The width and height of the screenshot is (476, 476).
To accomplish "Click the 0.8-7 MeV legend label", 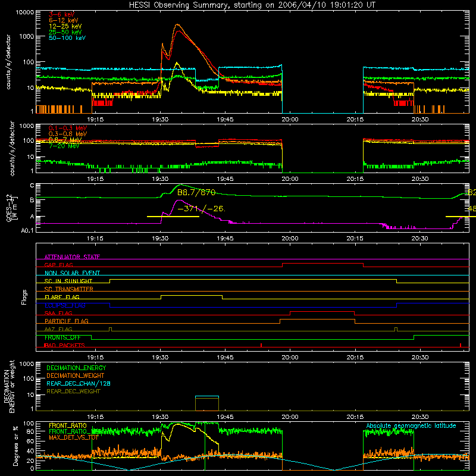I will click(65, 140).
